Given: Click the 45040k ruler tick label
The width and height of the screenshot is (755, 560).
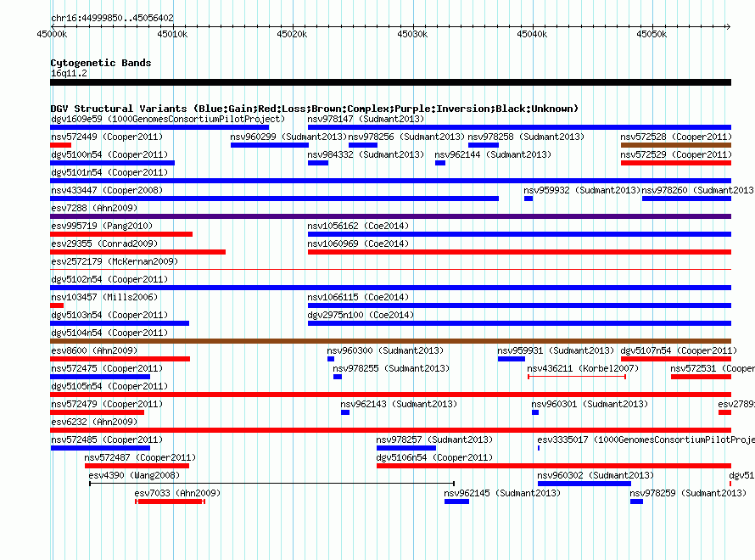Looking at the screenshot, I should click(x=532, y=34).
